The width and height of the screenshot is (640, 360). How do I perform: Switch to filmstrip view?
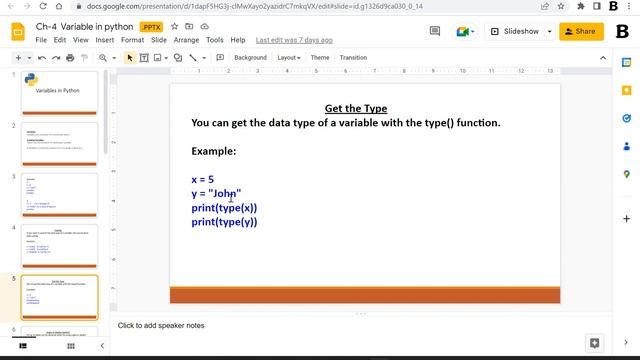click(x=23, y=346)
